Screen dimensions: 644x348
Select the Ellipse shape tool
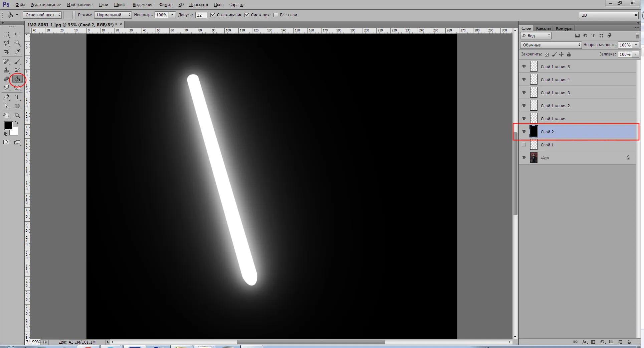coord(17,106)
